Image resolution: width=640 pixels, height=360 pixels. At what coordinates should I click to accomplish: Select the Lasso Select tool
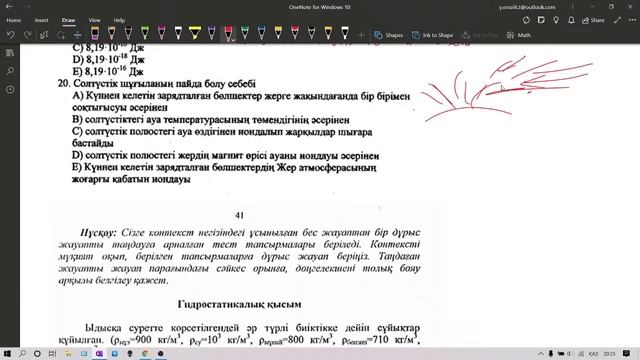pyautogui.click(x=61, y=35)
